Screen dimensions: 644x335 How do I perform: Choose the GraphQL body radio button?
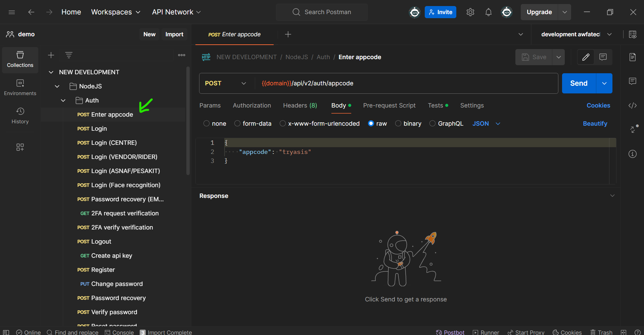coord(432,124)
